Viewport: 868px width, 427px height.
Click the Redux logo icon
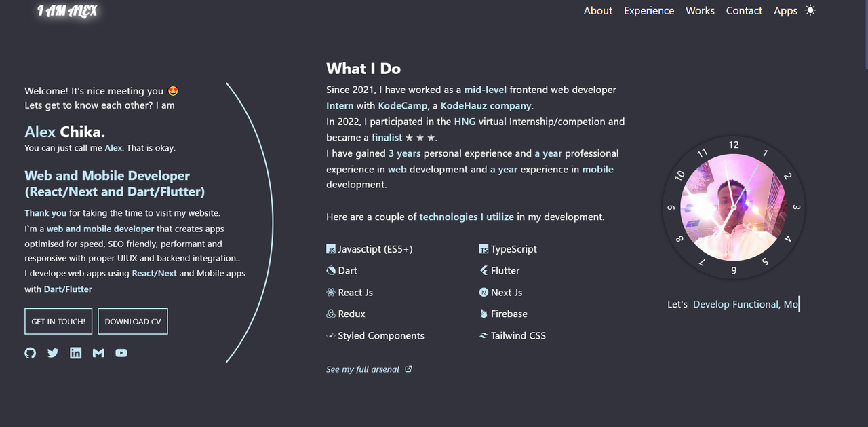pos(331,314)
